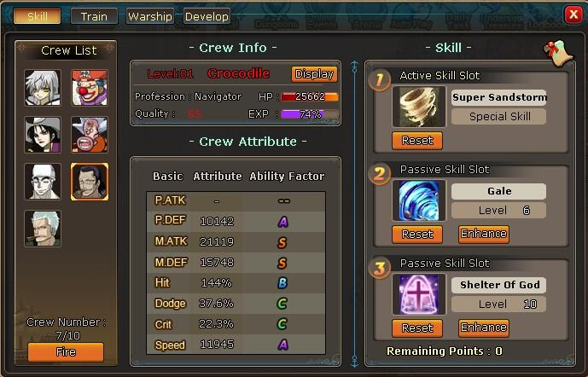Click the Super Sandstorm tornado skill icon
Image resolution: width=588 pixels, height=377 pixels.
pyautogui.click(x=418, y=107)
